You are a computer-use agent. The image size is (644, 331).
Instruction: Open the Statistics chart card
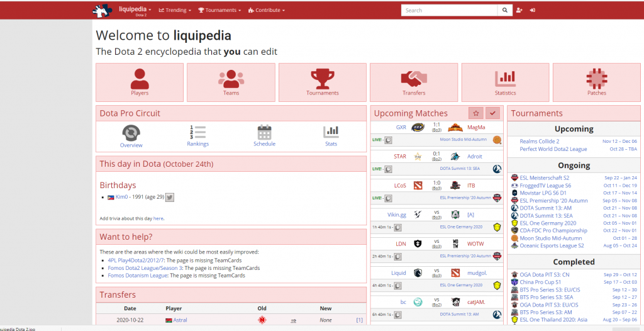(x=505, y=82)
